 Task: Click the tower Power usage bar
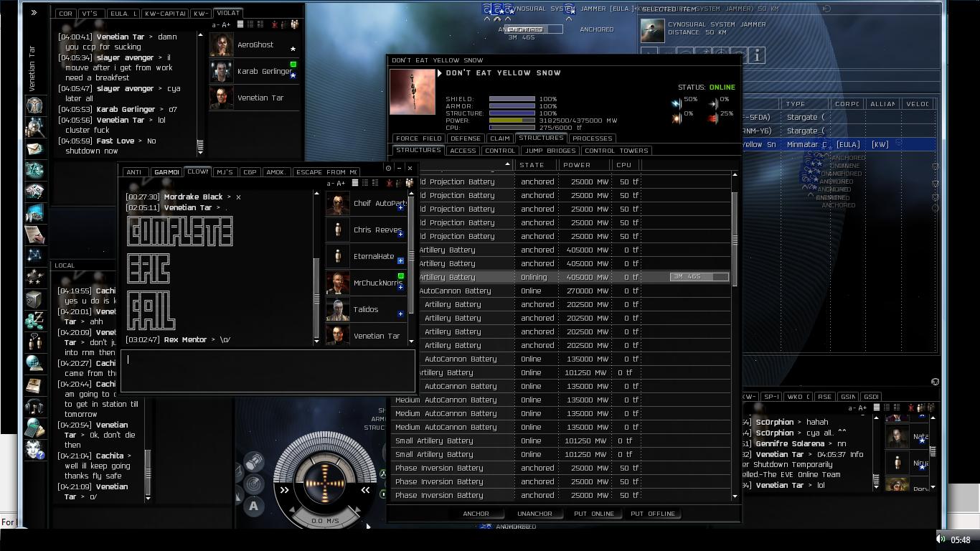(512, 121)
